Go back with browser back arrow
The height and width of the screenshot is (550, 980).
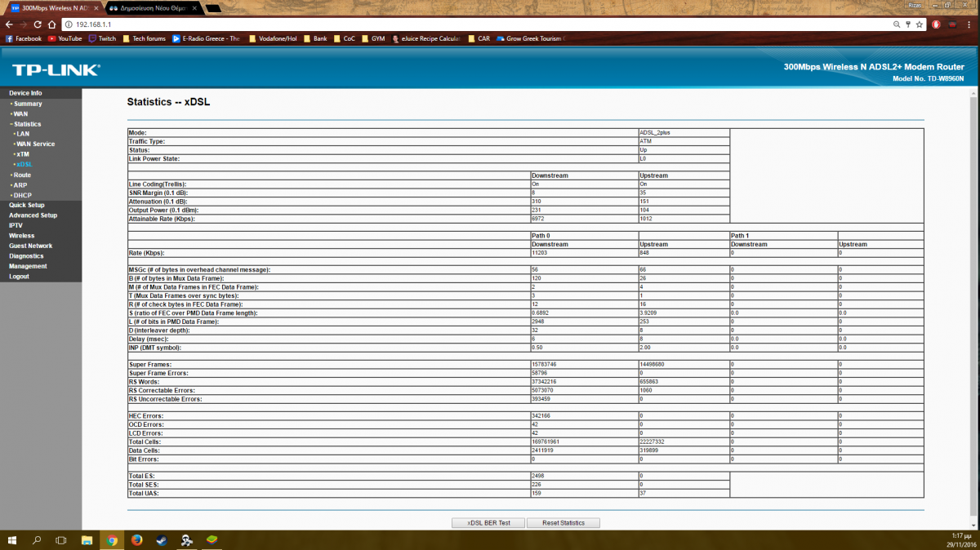click(9, 24)
